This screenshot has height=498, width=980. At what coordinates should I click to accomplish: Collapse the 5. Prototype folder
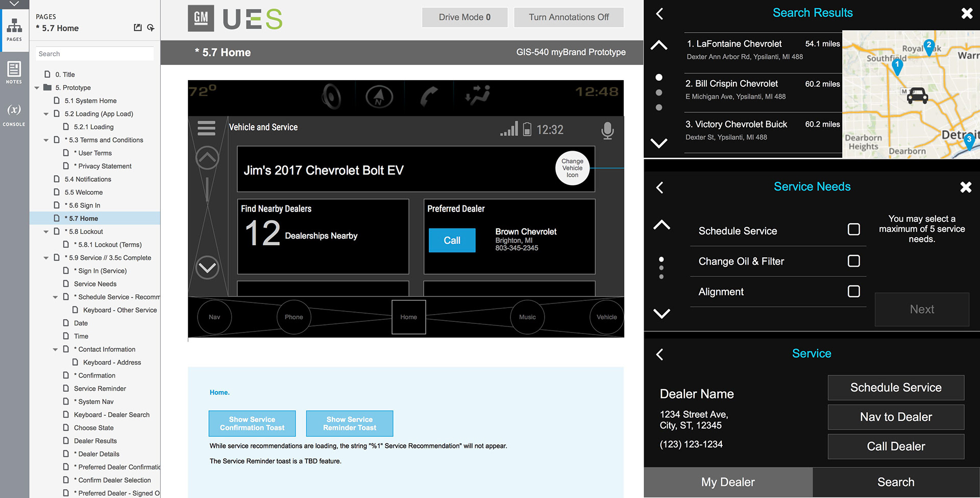pyautogui.click(x=37, y=88)
